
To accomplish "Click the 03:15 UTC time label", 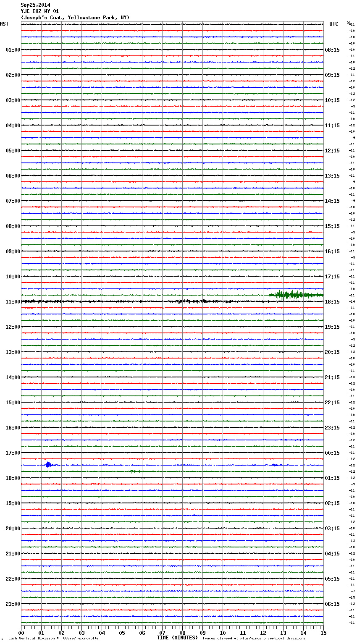I will tap(332, 529).
